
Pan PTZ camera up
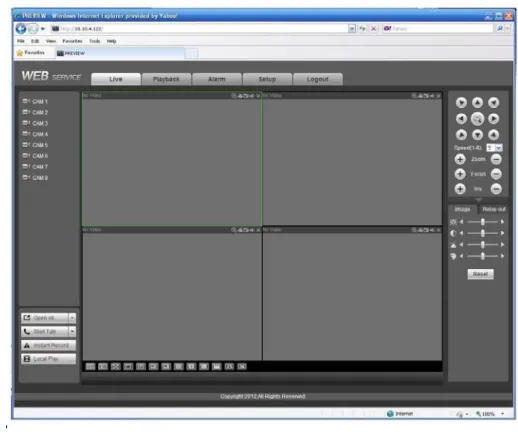(x=477, y=103)
